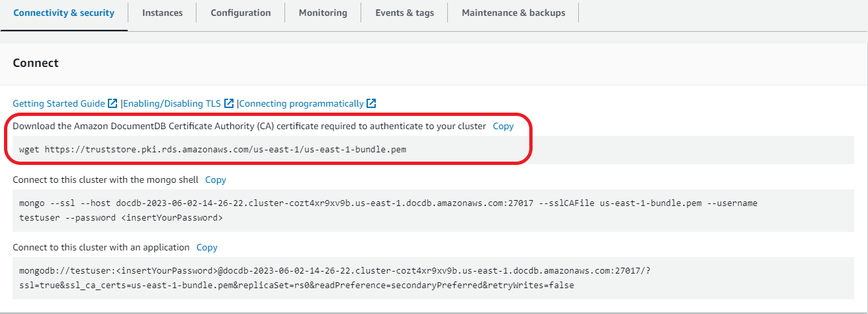Switch to the Instances tab

[162, 13]
